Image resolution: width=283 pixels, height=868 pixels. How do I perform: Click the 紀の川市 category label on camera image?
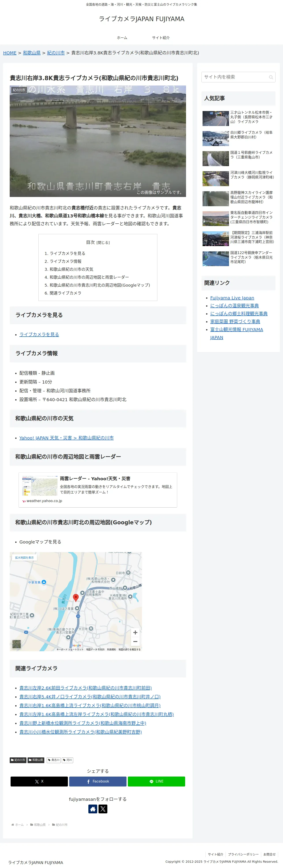(19, 90)
